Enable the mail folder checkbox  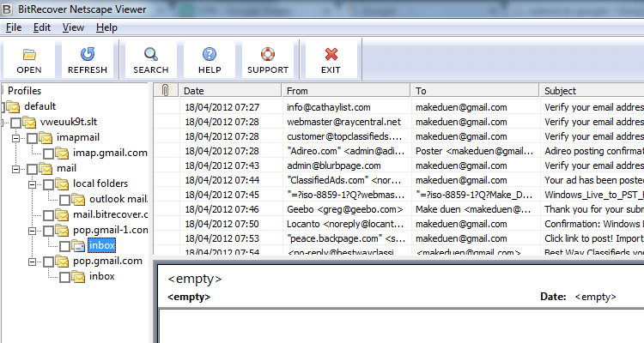pos(32,169)
